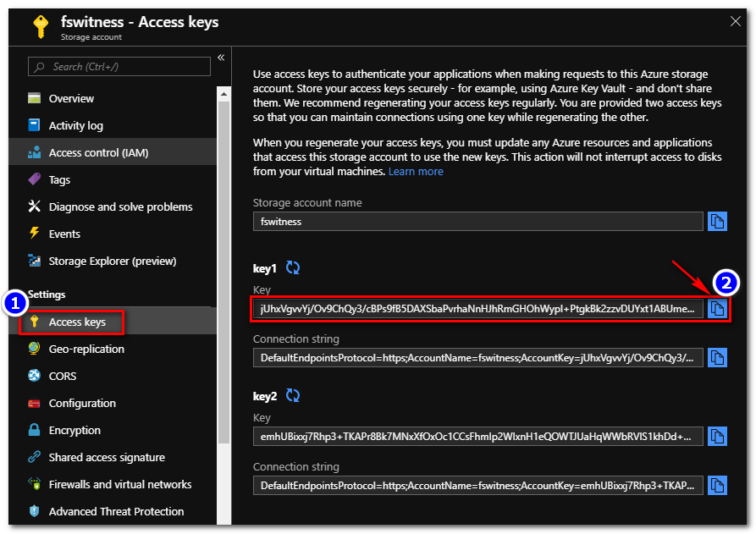Collapse the sidebar menu with chevron
This screenshot has width=756, height=534.
coord(221,58)
